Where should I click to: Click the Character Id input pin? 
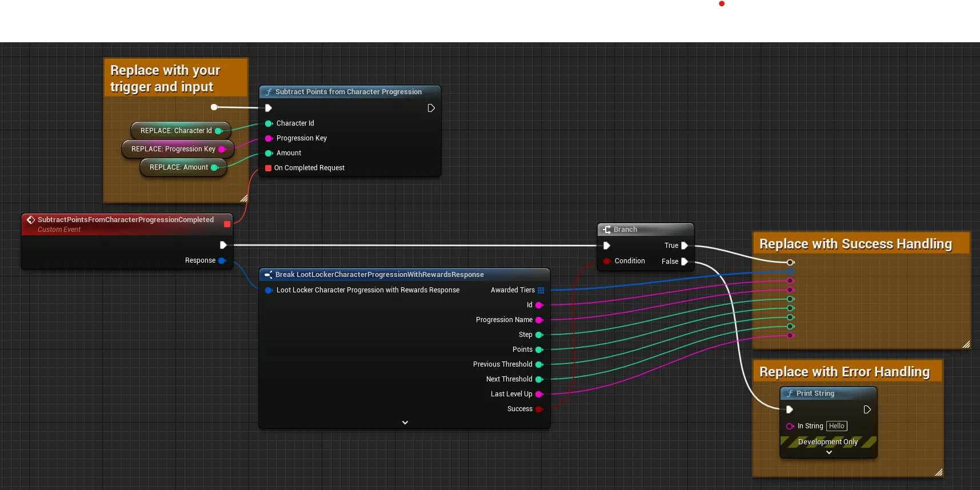click(269, 123)
